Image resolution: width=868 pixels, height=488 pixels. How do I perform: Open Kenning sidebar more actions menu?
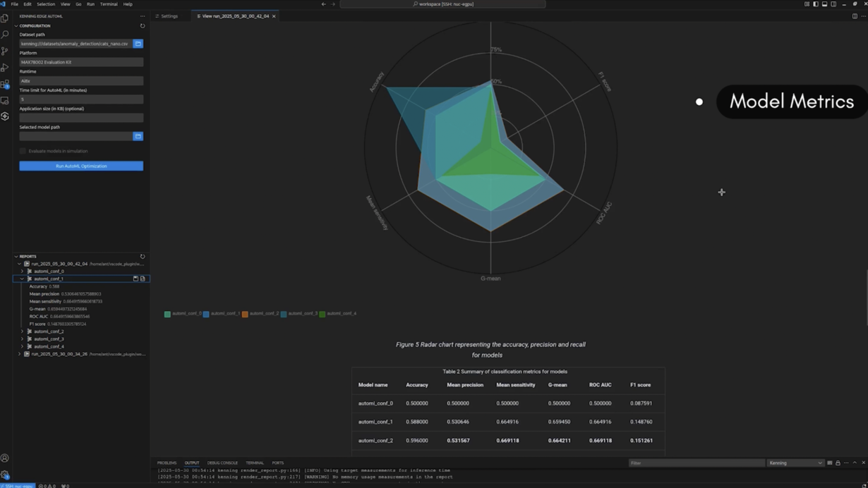[x=143, y=16]
